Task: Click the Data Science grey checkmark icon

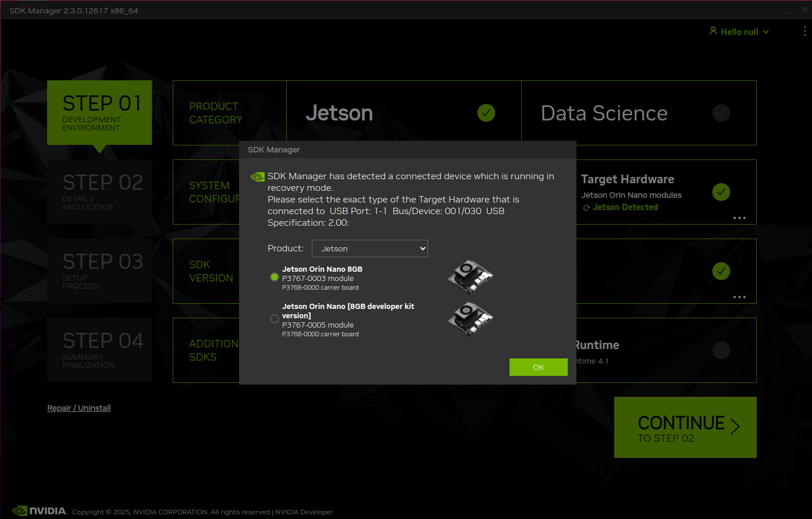Action: pyautogui.click(x=721, y=113)
